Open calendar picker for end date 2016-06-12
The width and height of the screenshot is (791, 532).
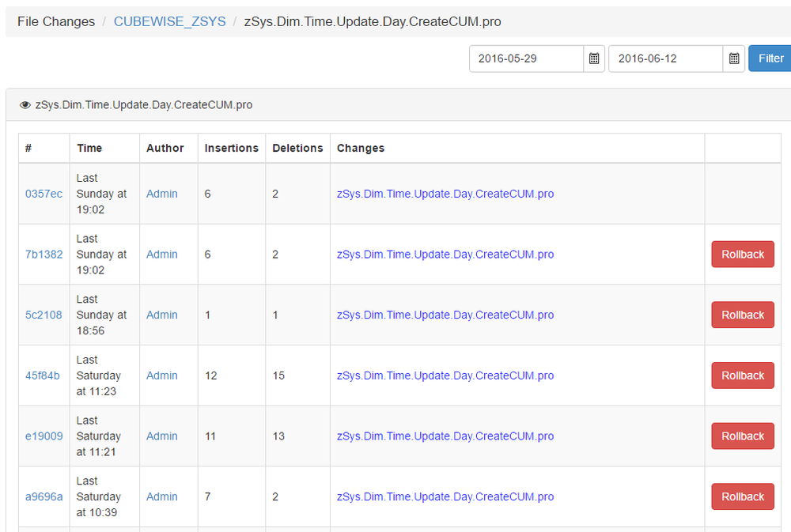coord(733,58)
